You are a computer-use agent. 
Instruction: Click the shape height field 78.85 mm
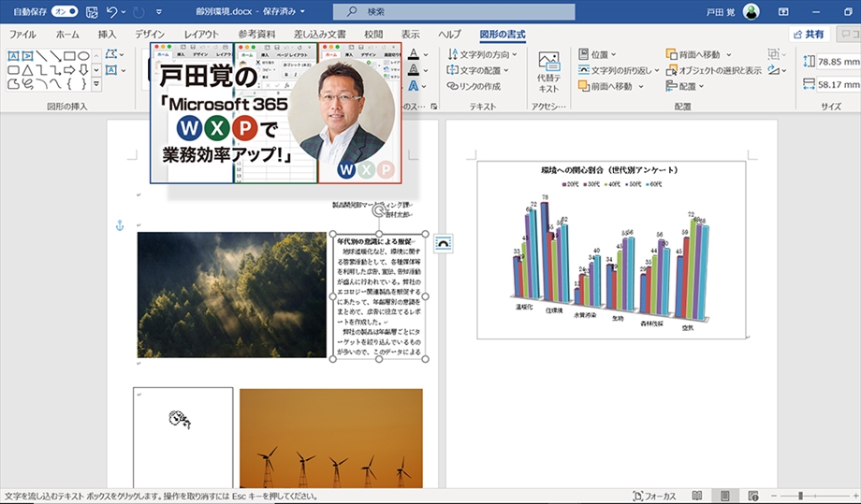pos(839,62)
